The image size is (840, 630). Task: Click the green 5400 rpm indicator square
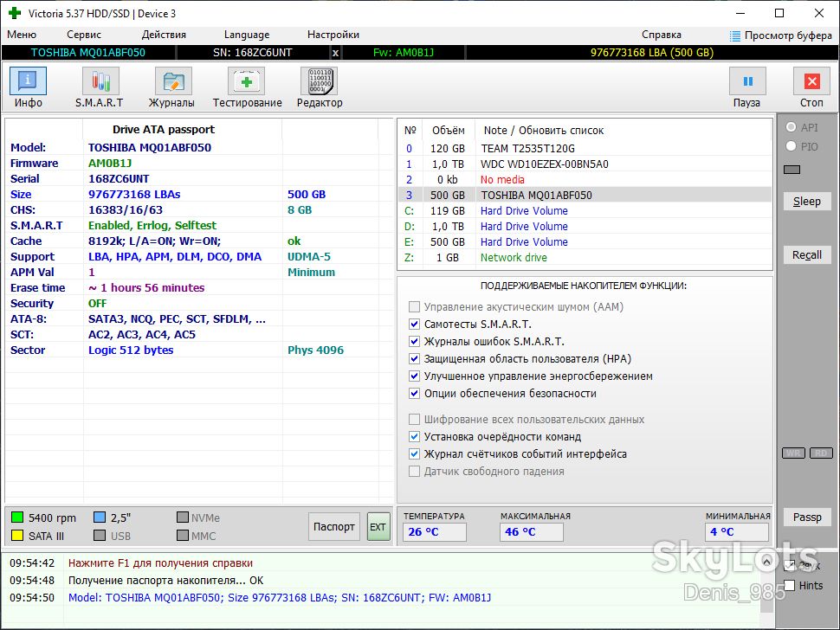click(17, 517)
